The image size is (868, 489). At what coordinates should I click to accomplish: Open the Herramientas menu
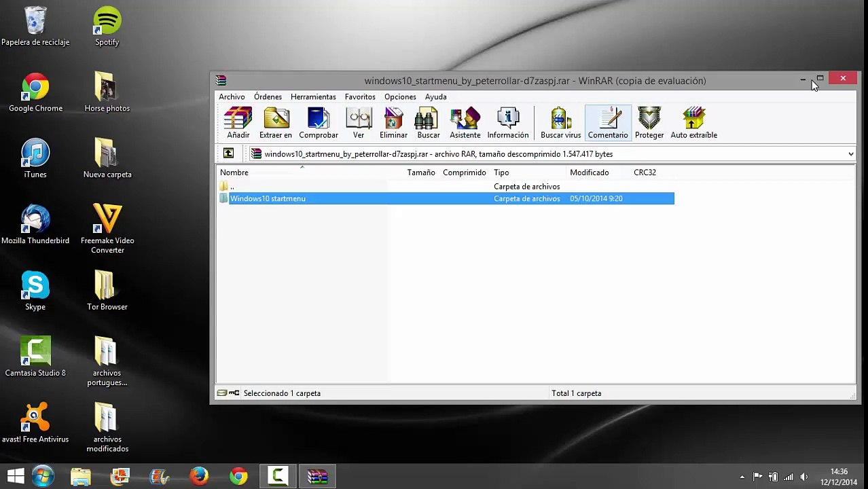[x=313, y=97]
